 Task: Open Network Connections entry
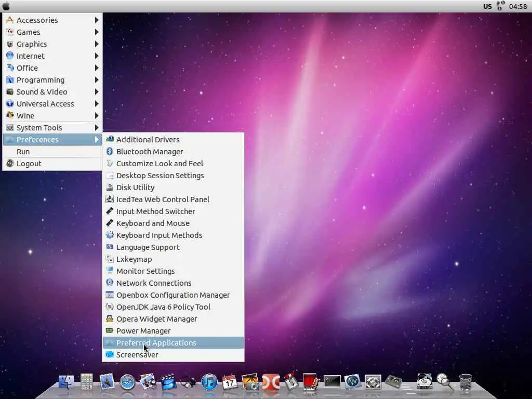click(x=173, y=283)
